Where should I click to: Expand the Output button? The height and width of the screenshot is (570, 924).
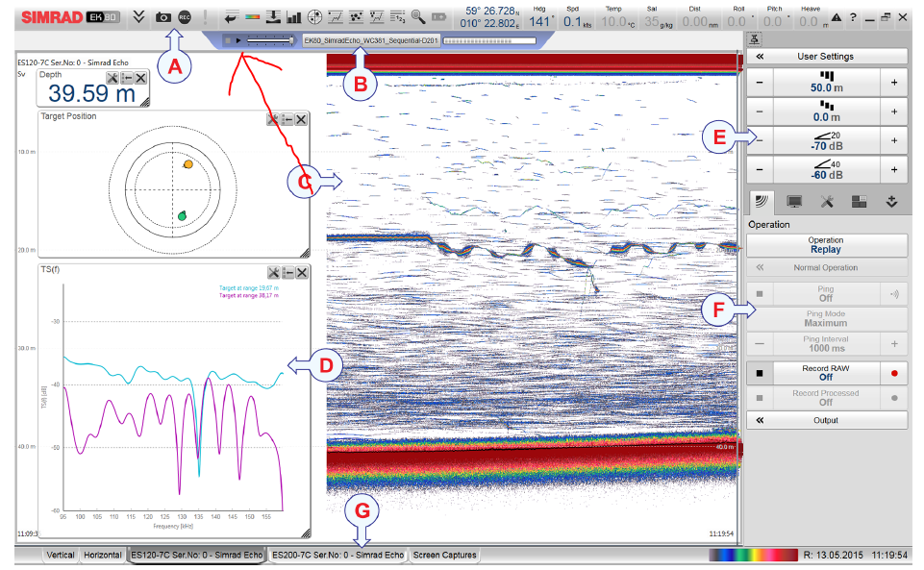[827, 420]
